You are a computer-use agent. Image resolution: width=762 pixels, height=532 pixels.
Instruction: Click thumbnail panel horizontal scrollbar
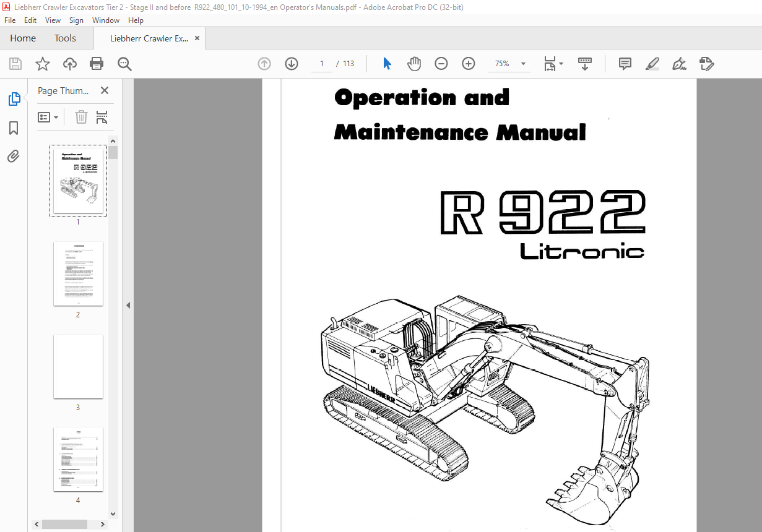pyautogui.click(x=65, y=524)
